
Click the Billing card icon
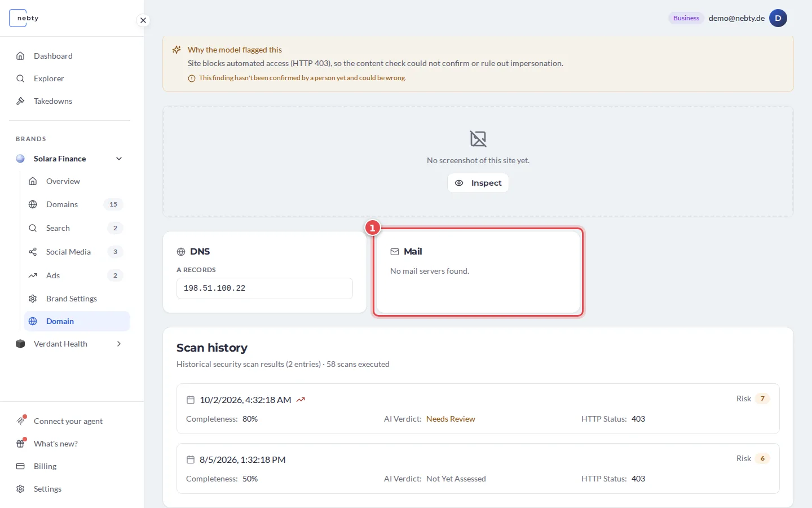tap(20, 466)
